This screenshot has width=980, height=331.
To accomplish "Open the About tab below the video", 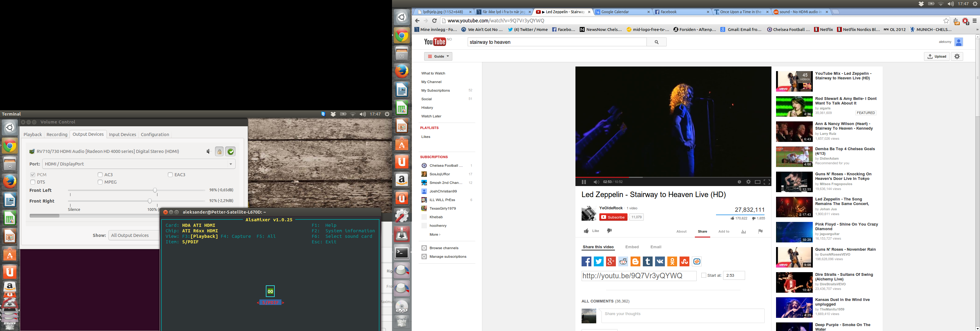I will (x=681, y=232).
